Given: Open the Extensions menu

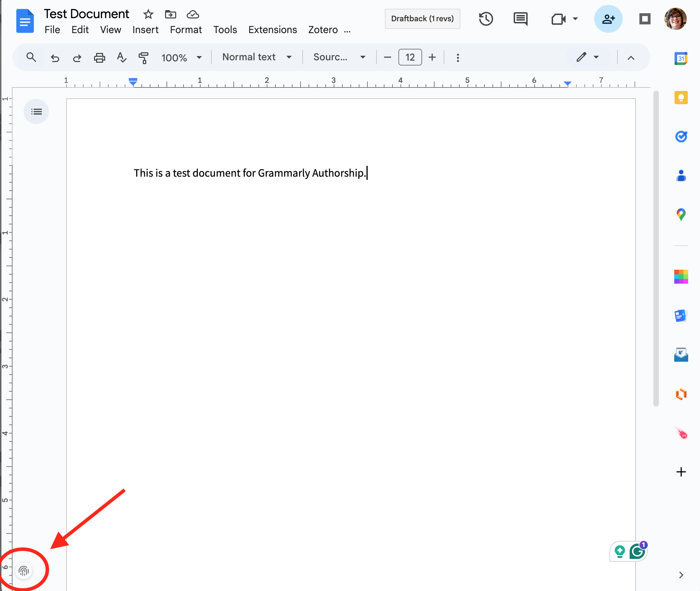Looking at the screenshot, I should [273, 30].
